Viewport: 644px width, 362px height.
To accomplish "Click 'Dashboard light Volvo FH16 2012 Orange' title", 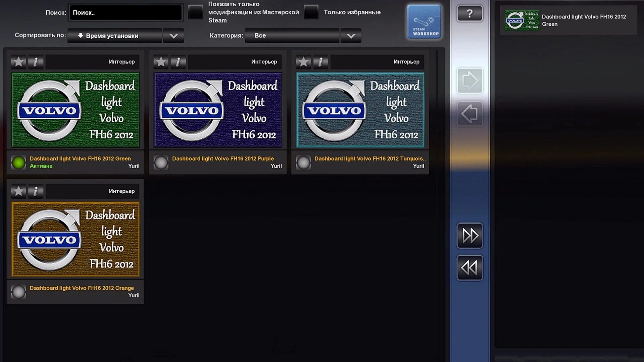I will pos(82,288).
